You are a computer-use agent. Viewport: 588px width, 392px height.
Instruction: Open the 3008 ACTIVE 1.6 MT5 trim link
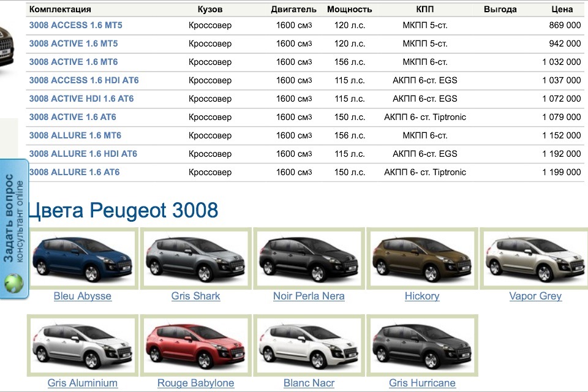click(73, 43)
